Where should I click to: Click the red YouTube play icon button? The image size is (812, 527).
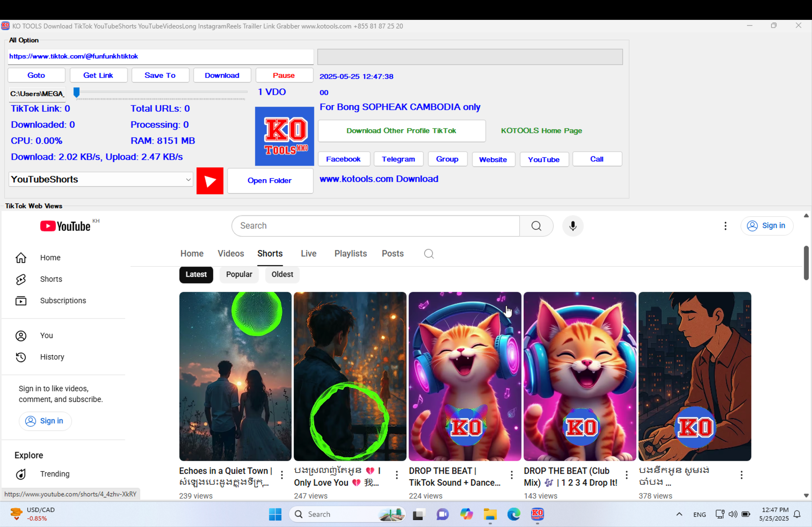tap(210, 181)
